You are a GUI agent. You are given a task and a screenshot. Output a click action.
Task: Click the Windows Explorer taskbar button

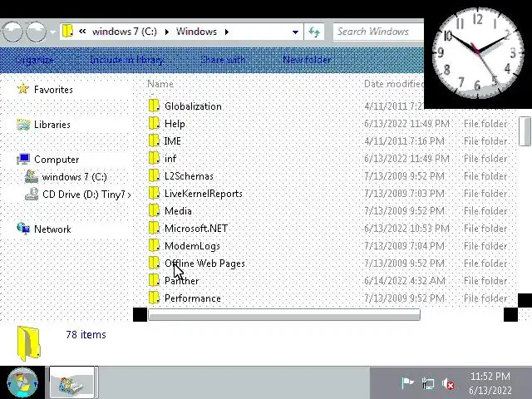tap(72, 382)
